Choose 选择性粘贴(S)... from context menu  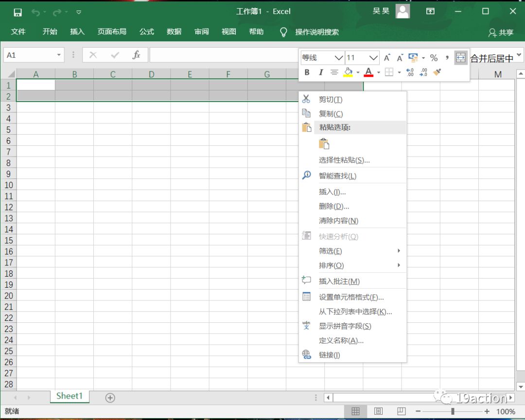click(352, 160)
